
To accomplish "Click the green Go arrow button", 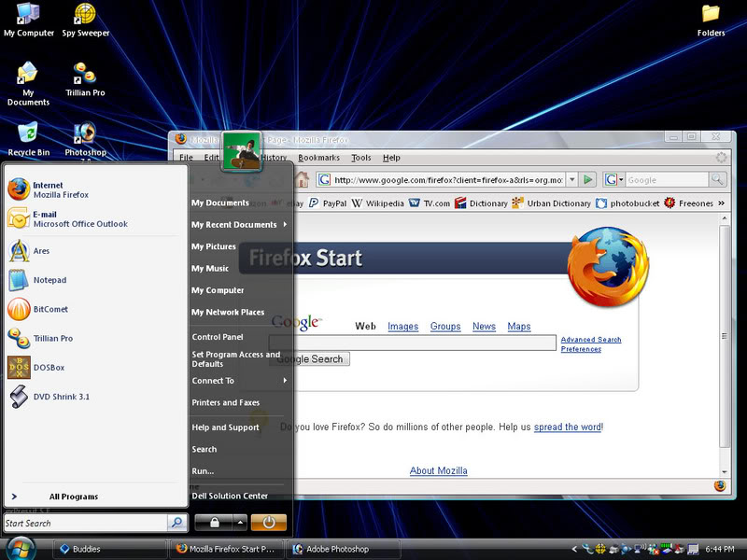I will pyautogui.click(x=587, y=179).
